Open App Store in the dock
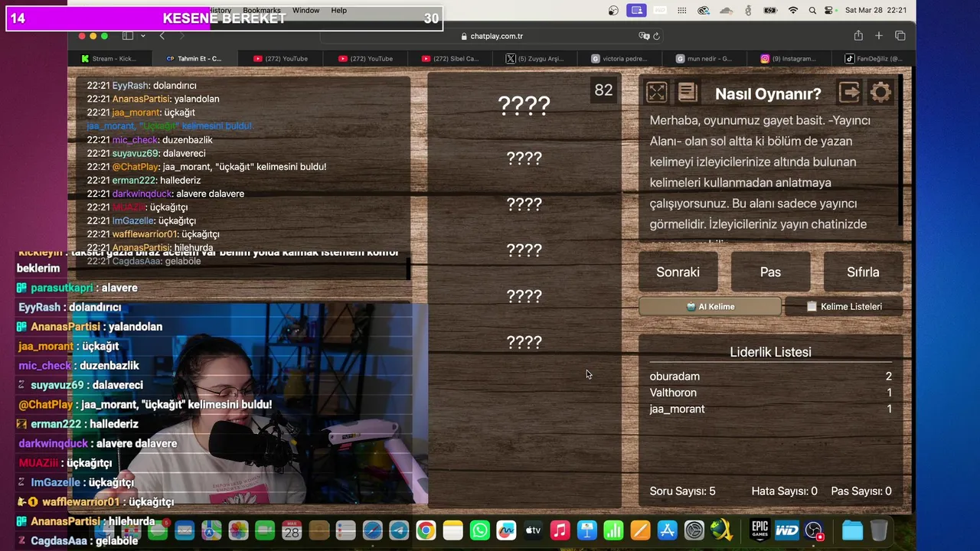Viewport: 980px width, 551px height. point(667,530)
